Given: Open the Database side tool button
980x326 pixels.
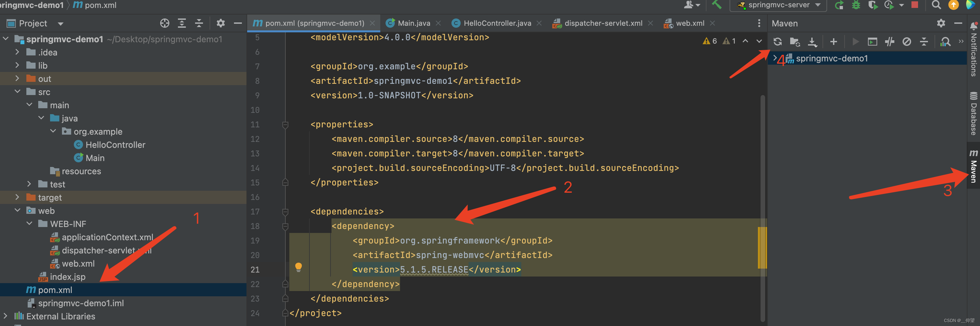Looking at the screenshot, I should (973, 113).
